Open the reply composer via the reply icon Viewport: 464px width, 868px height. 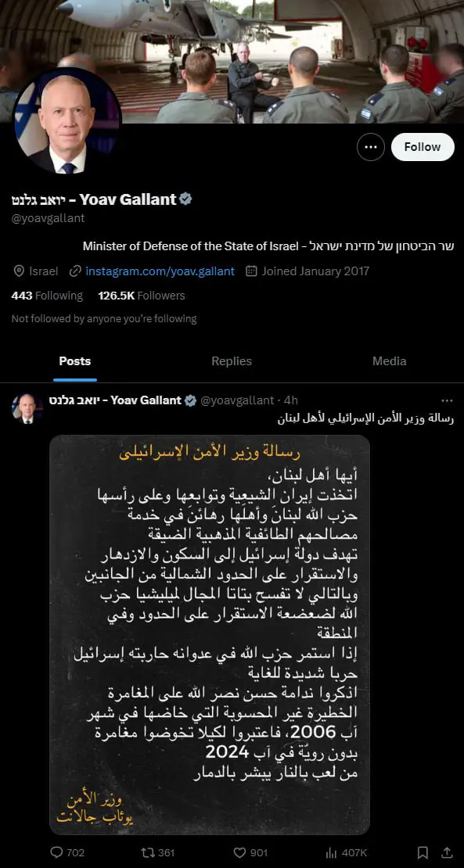(55, 852)
